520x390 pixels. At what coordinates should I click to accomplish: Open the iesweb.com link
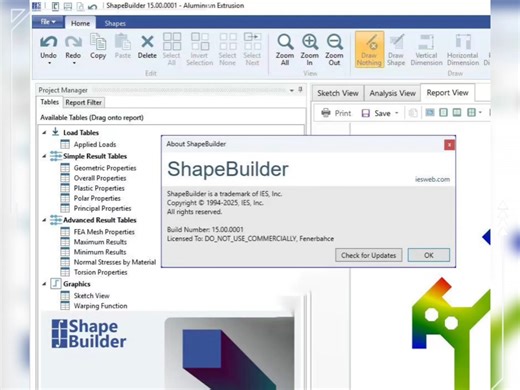[x=432, y=179]
